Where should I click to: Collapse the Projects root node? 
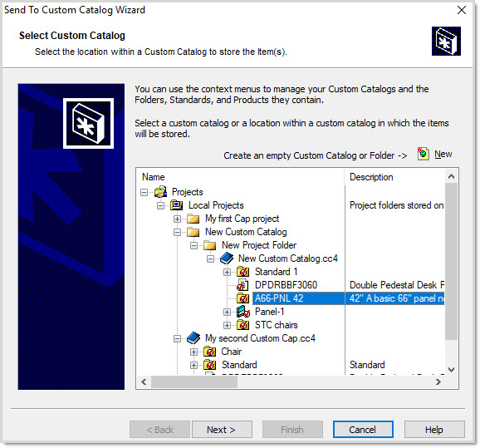pyautogui.click(x=144, y=192)
